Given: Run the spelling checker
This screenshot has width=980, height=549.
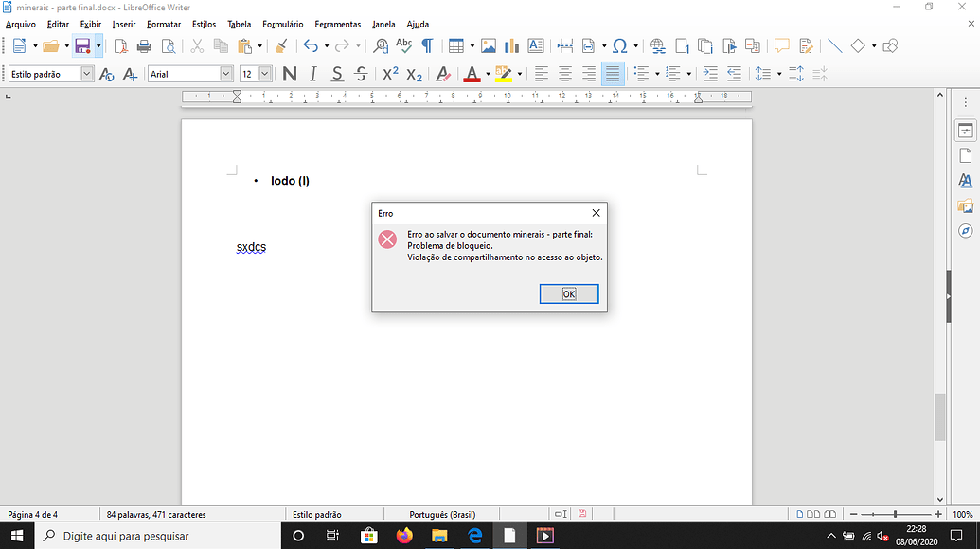Looking at the screenshot, I should (x=404, y=45).
